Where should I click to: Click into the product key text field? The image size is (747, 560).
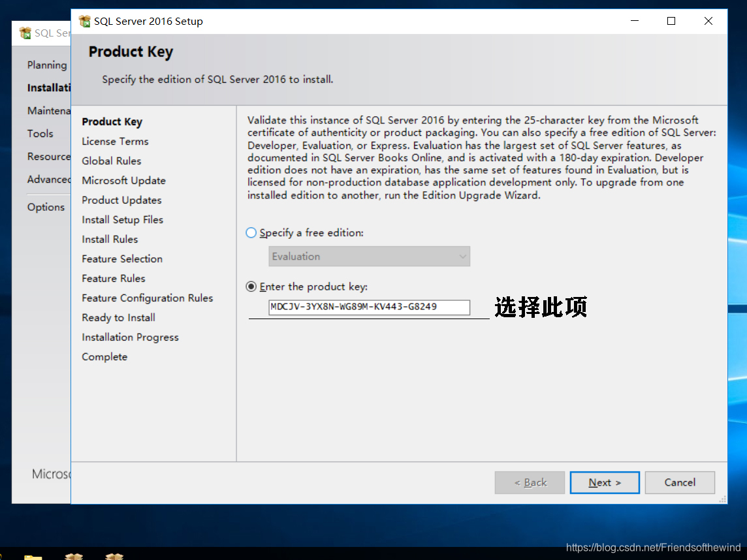(x=369, y=307)
